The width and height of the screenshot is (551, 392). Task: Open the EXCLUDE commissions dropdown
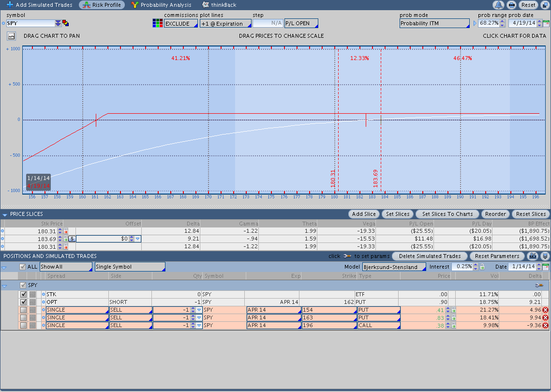(180, 24)
